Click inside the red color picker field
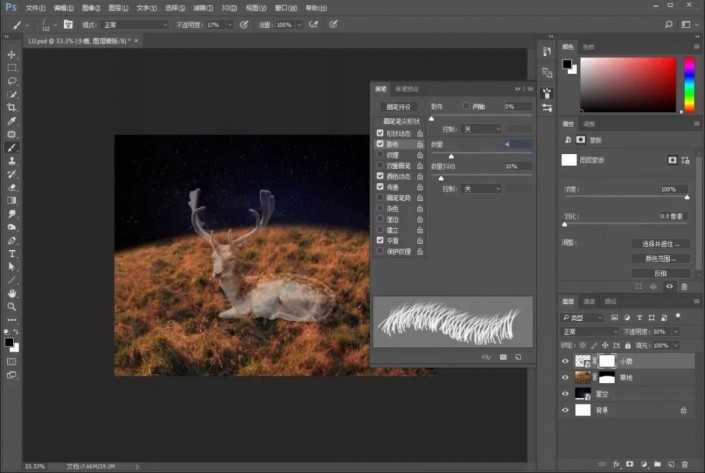 click(x=628, y=82)
